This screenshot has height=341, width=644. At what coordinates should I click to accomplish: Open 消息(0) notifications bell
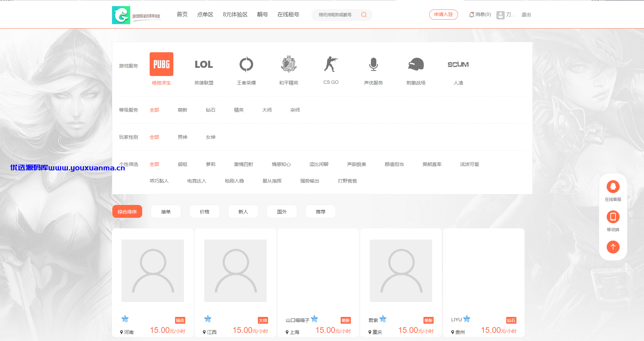(x=480, y=15)
